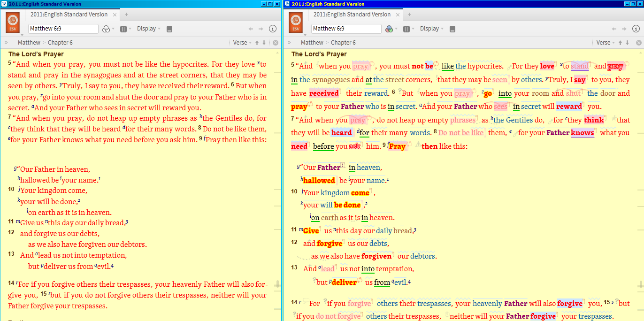Click highlighted word 'heard' in right window
Image resolution: width=644 pixels, height=321 pixels.
pos(341,133)
